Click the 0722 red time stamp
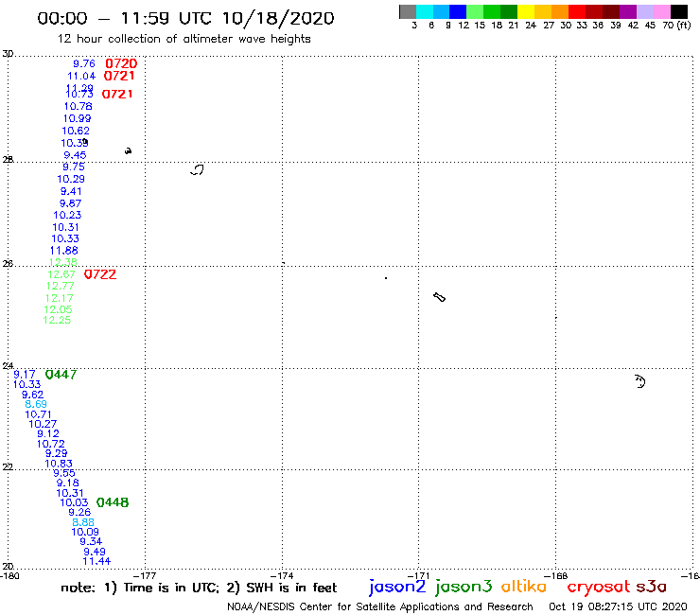 [100, 274]
